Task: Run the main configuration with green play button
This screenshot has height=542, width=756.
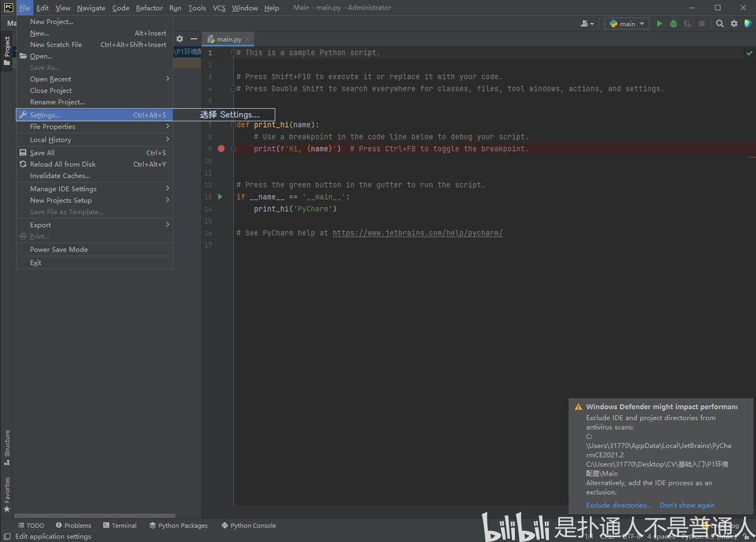Action: click(659, 23)
